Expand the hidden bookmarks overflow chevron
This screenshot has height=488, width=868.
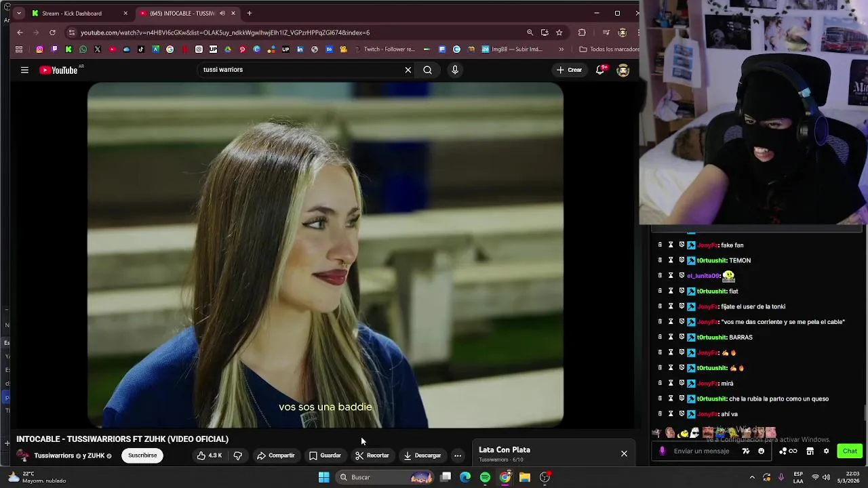click(561, 49)
